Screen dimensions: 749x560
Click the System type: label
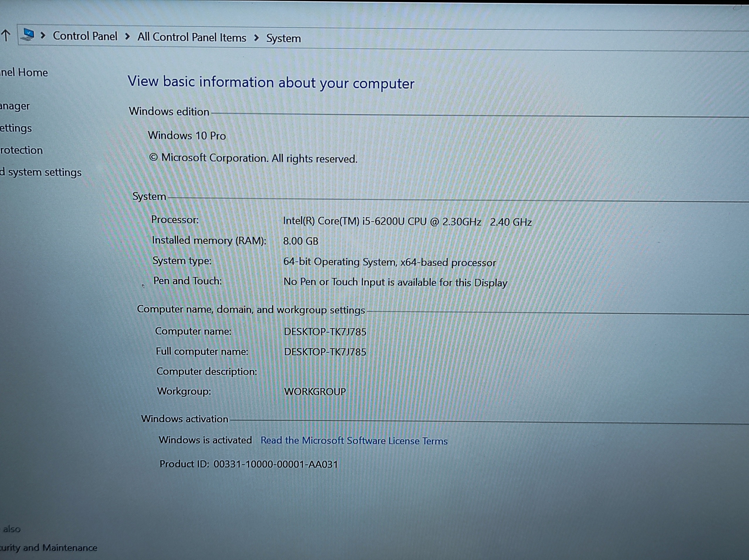tap(182, 261)
